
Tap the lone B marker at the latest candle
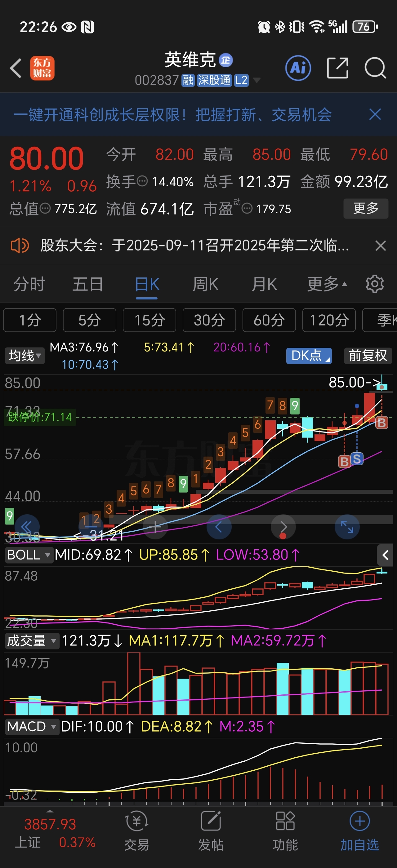click(x=382, y=422)
